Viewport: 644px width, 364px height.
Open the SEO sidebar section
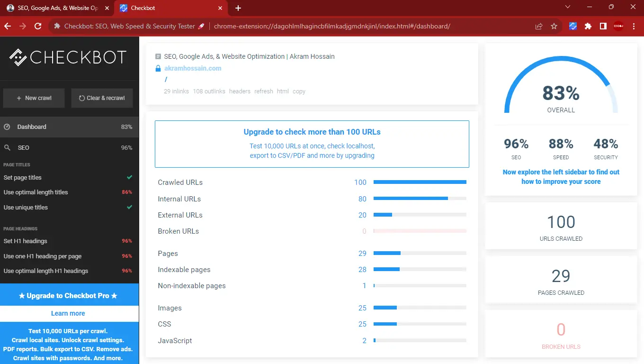[69, 148]
